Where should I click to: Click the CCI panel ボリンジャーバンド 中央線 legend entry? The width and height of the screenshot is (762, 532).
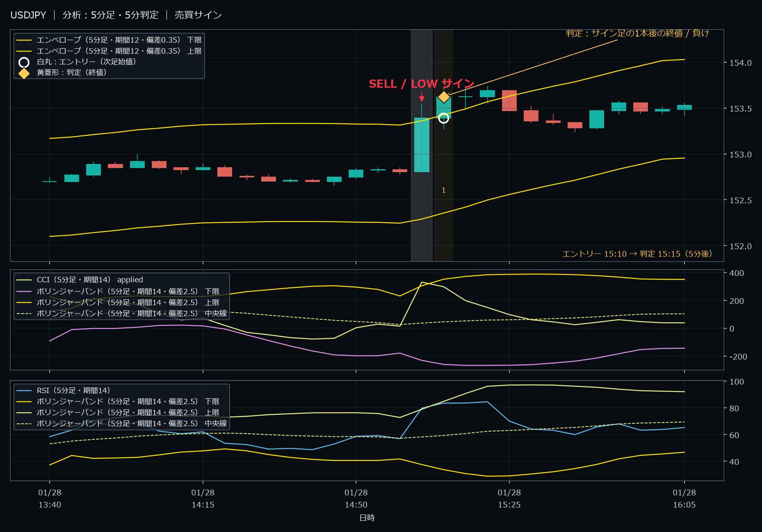coord(122,314)
